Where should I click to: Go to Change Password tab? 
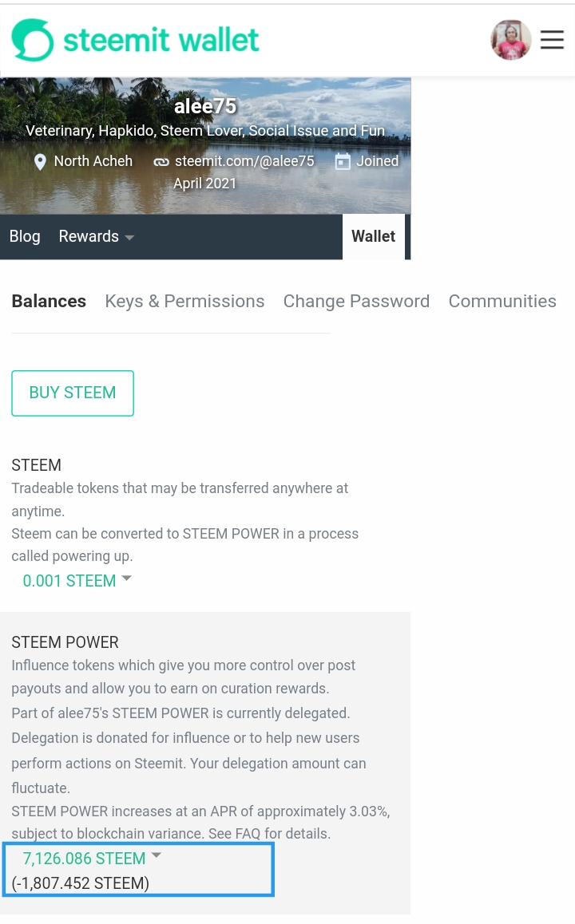click(356, 301)
